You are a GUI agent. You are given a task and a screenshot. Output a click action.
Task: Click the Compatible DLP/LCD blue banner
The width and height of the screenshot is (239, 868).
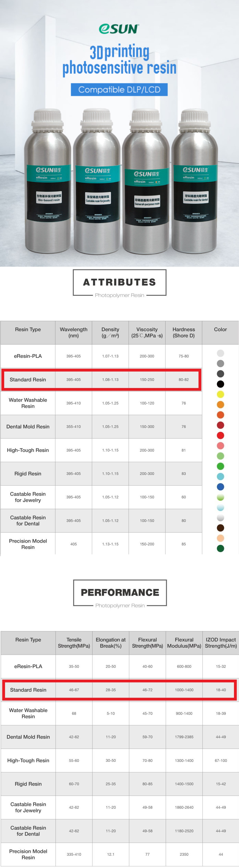pyautogui.click(x=119, y=90)
